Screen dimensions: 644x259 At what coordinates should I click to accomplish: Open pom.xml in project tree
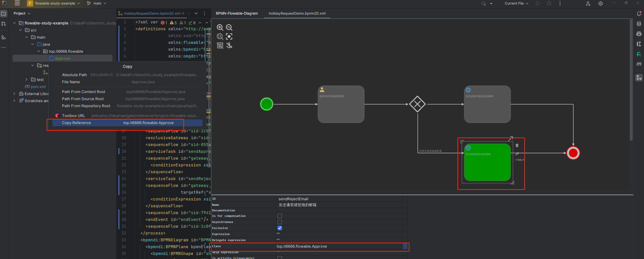(38, 87)
